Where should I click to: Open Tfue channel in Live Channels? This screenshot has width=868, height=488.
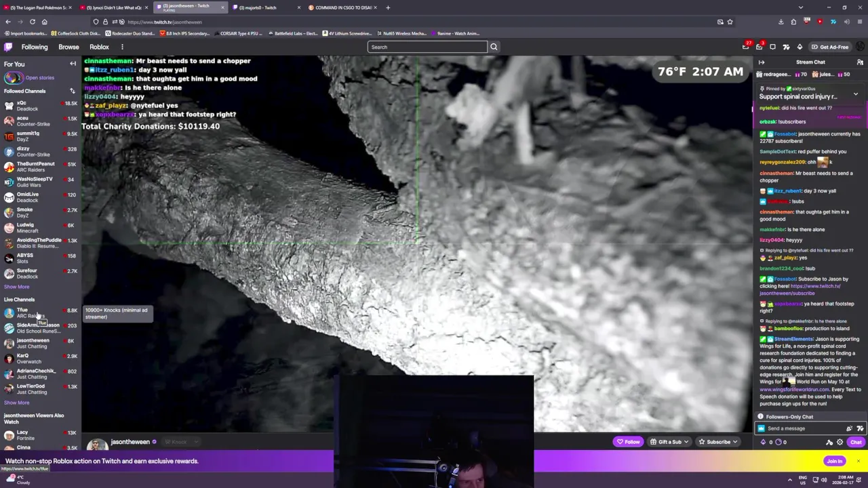point(41,312)
